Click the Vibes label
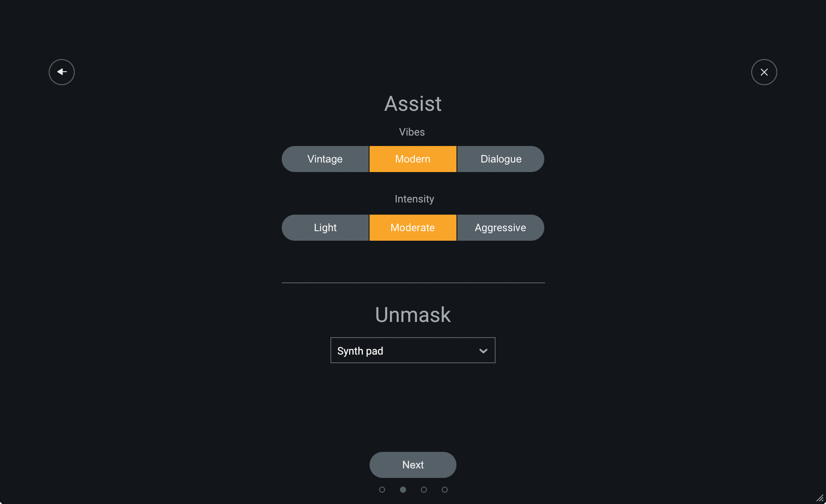This screenshot has width=826, height=504. pyautogui.click(x=412, y=132)
